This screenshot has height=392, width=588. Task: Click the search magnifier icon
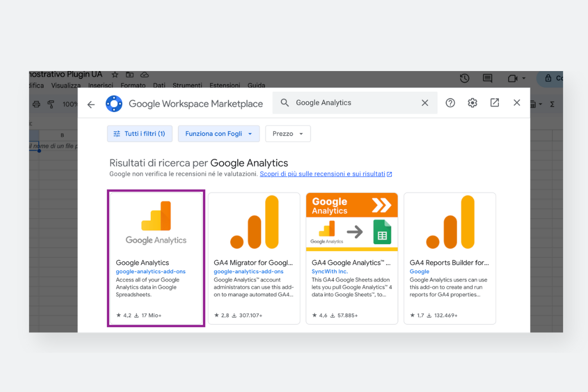[x=285, y=103]
